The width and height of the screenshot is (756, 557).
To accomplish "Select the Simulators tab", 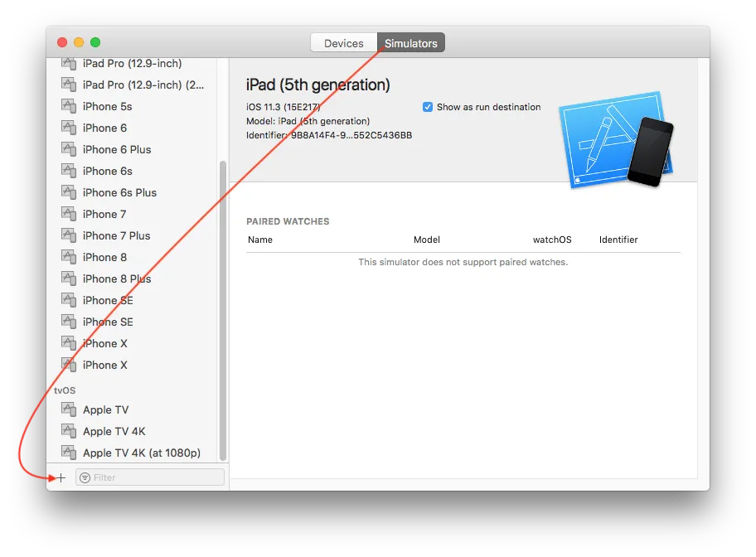I will tap(411, 43).
